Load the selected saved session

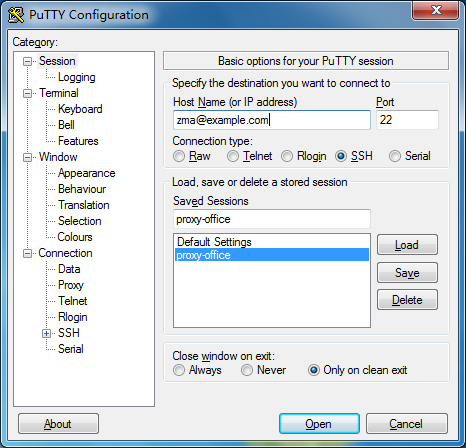(407, 245)
